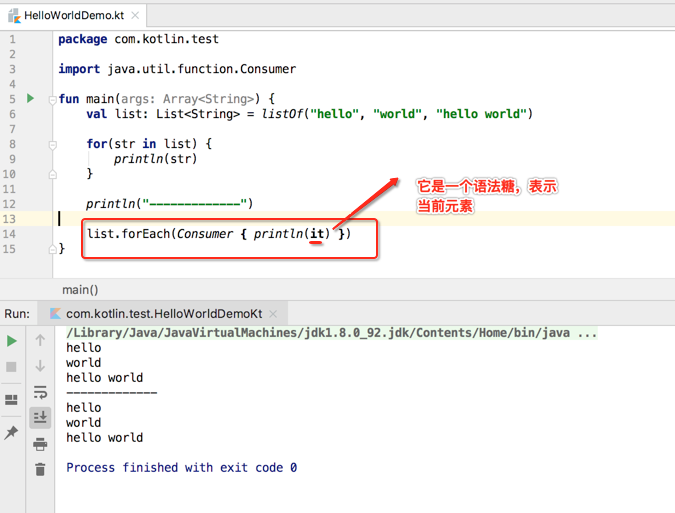The height and width of the screenshot is (513, 675).
Task: Click the java path line in console
Action: pos(331,333)
